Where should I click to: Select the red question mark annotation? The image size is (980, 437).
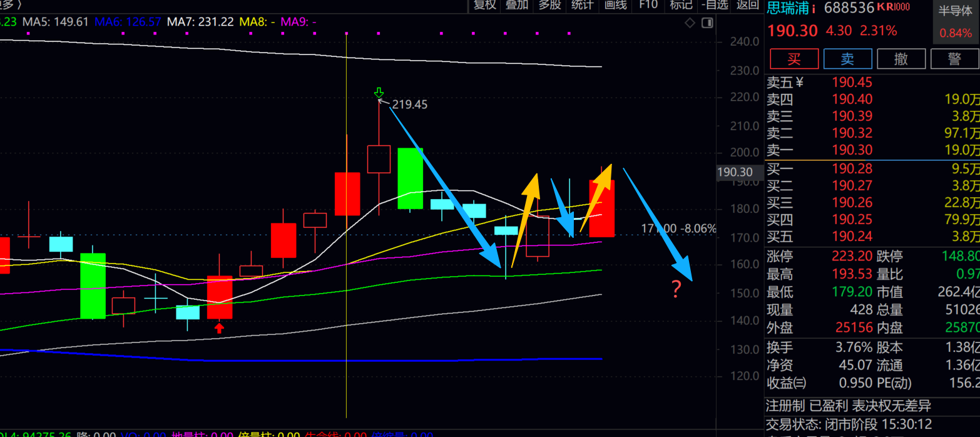point(676,289)
